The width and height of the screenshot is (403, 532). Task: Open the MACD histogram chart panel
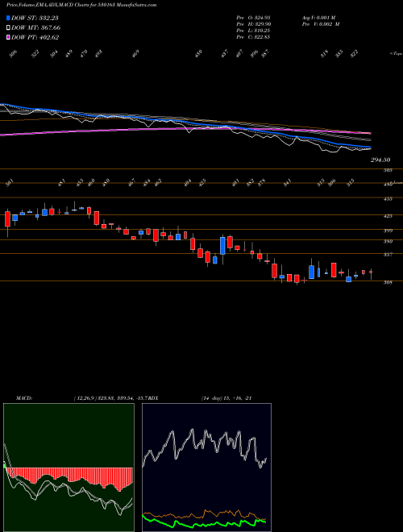point(69,468)
